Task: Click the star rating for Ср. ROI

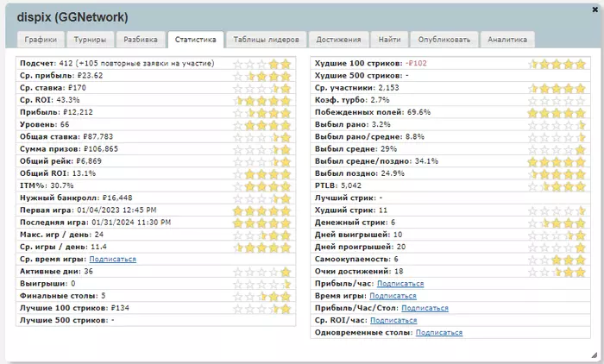Action: click(x=261, y=101)
